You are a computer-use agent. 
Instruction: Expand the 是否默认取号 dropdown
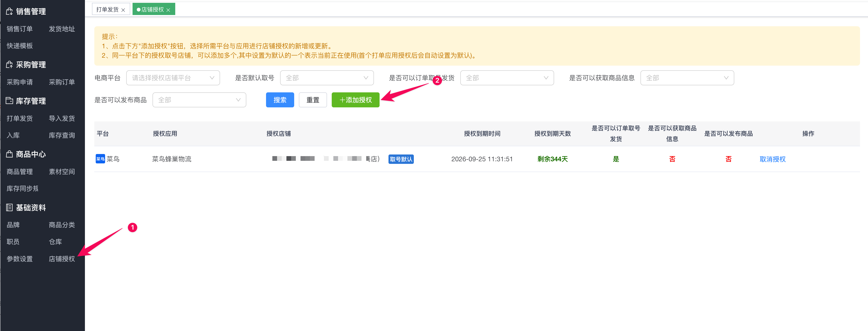click(327, 78)
